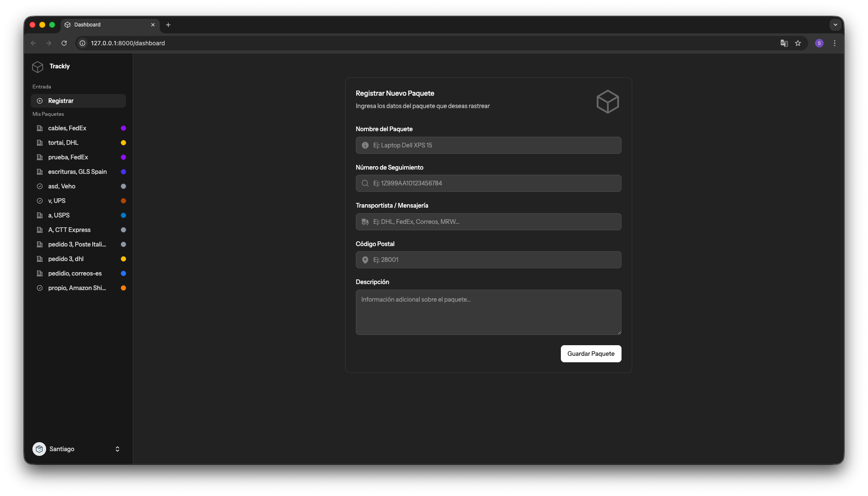Click Santiago's avatar icon
Viewport: 868px width, 496px height.
39,449
